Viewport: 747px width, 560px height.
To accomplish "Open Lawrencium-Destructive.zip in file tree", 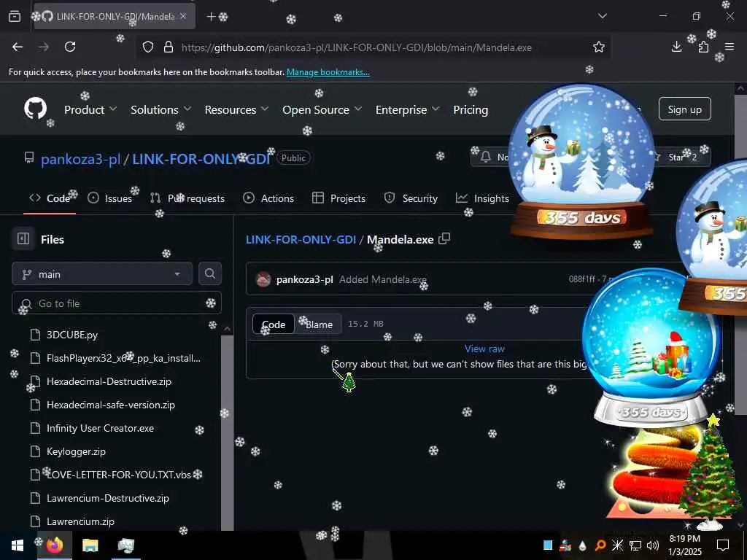I will 108,497.
